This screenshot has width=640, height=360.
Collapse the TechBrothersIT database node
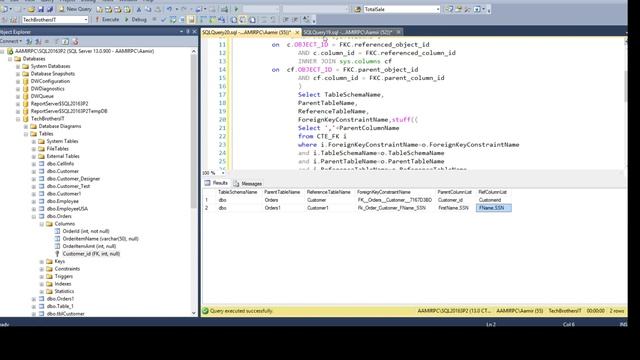pyautogui.click(x=18, y=119)
